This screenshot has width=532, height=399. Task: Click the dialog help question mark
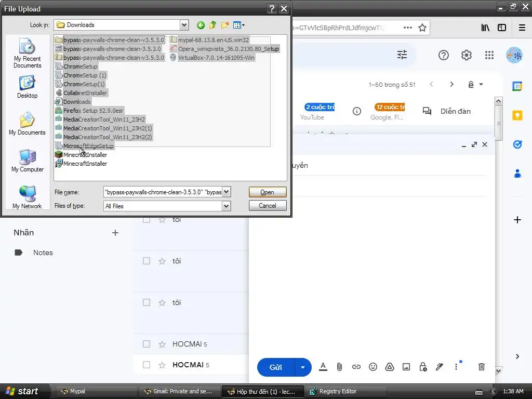pyautogui.click(x=272, y=9)
